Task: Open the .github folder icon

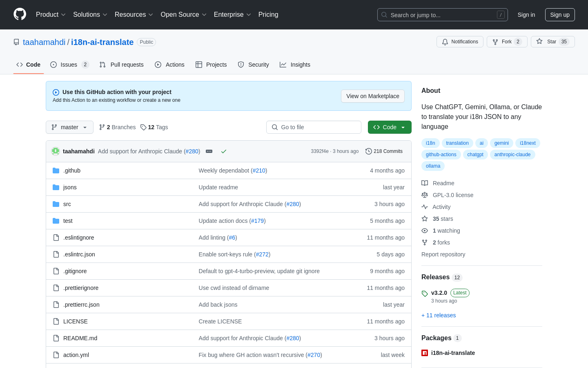Action: click(x=56, y=171)
